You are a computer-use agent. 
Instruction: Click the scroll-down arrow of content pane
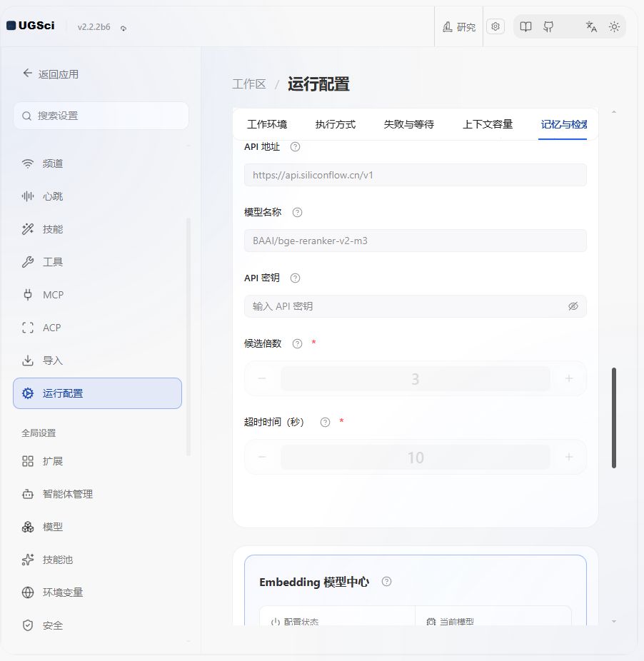614,621
